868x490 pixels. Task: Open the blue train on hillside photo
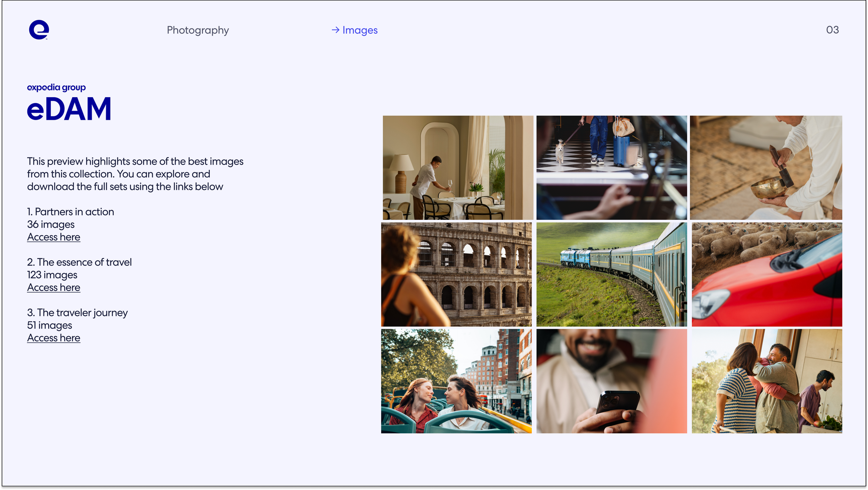coord(611,274)
